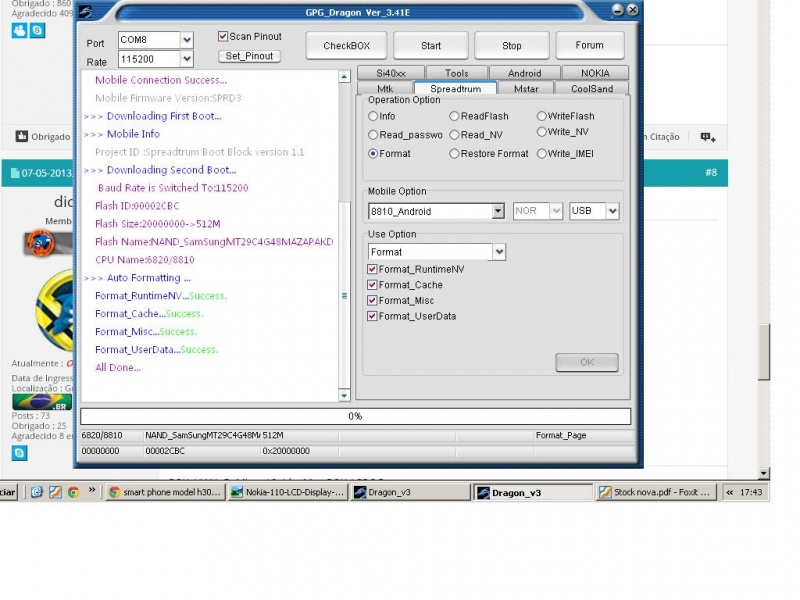
Task: Switch to the Mtk tab
Action: [x=385, y=89]
